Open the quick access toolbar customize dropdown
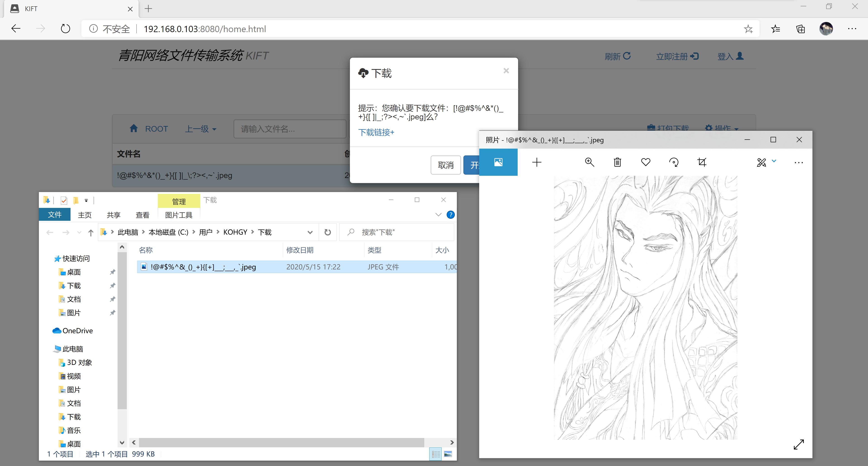 click(86, 201)
